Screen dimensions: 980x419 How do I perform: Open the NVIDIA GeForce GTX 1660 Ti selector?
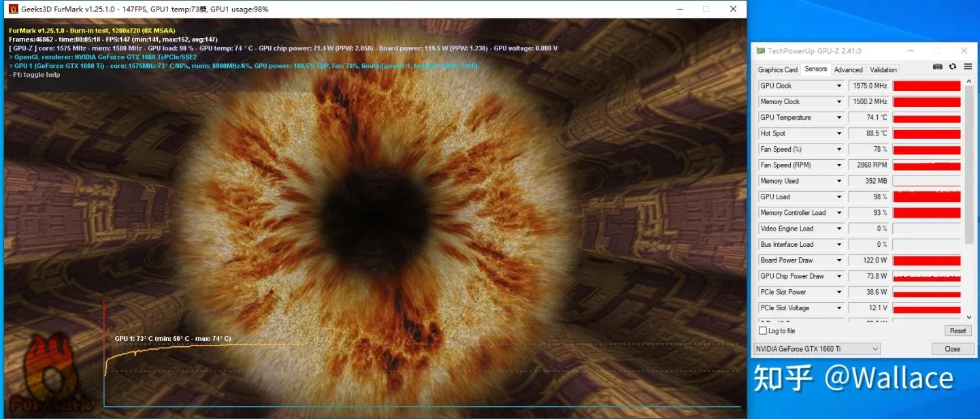tap(817, 349)
